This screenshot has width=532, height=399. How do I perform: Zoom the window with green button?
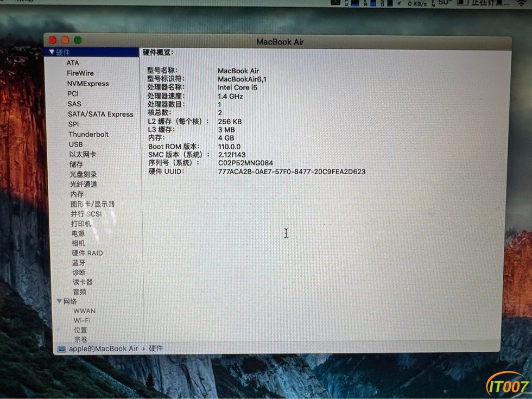point(78,40)
